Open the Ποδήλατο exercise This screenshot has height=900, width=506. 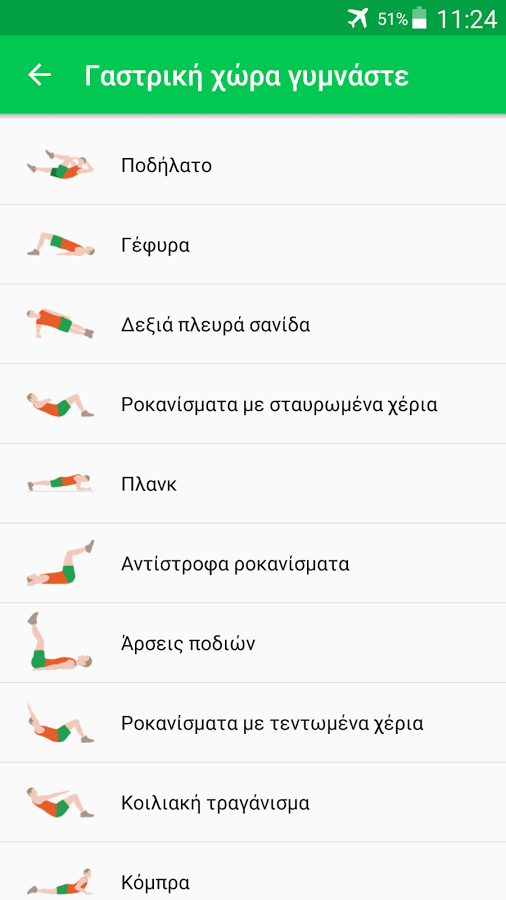[253, 165]
